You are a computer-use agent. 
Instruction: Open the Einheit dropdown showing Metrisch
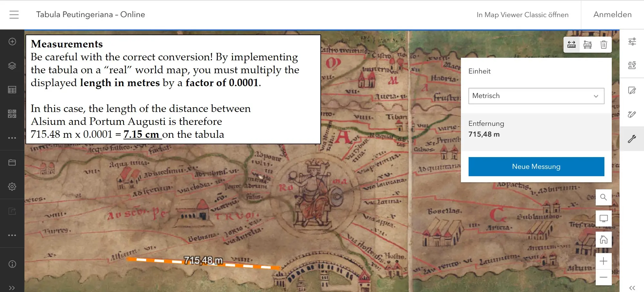(536, 96)
